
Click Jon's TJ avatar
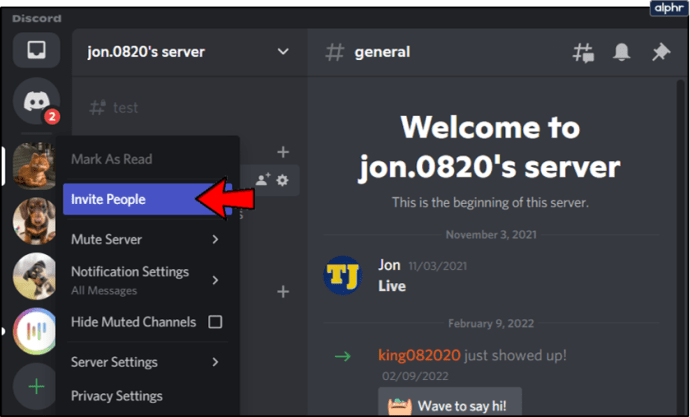click(x=343, y=275)
